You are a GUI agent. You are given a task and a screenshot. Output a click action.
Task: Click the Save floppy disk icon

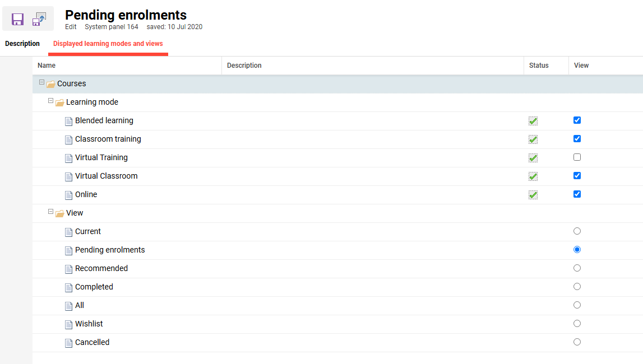(17, 19)
